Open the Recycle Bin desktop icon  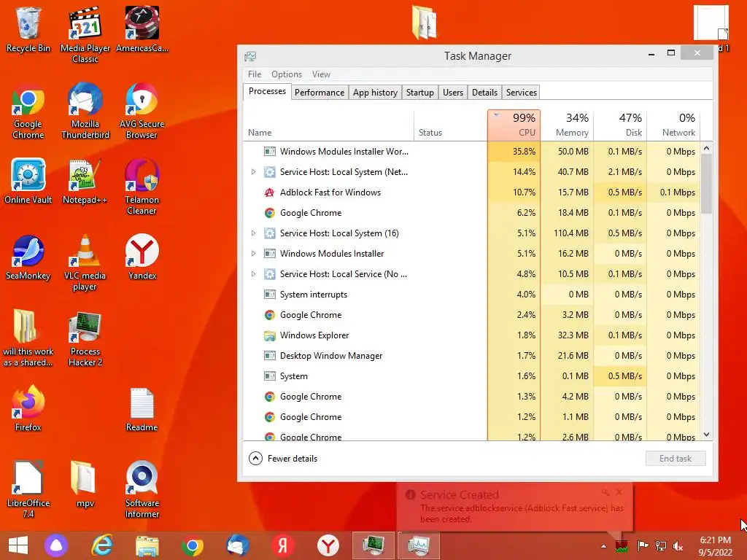coord(28,28)
